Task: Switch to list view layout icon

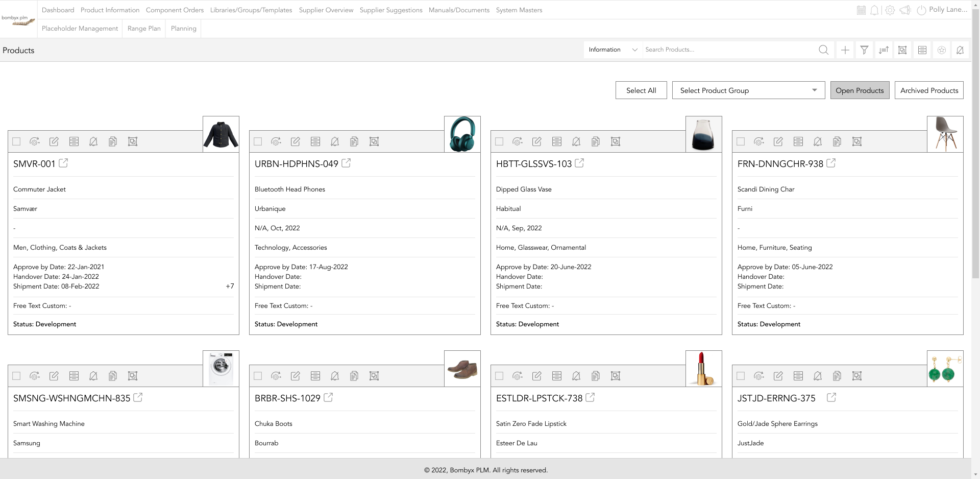Action: (x=922, y=50)
